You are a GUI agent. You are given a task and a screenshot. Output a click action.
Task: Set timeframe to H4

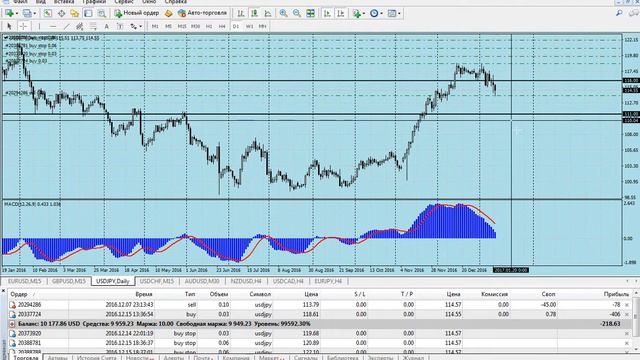point(222,26)
